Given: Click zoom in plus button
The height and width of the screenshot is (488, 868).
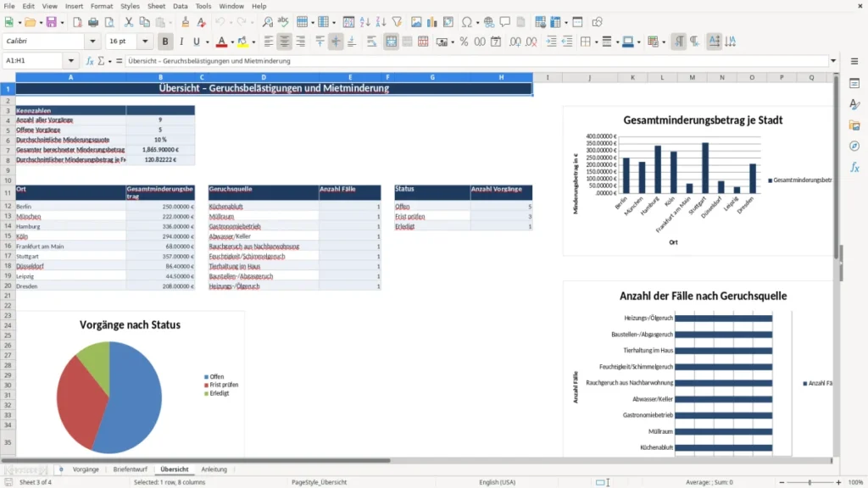Looking at the screenshot, I should [x=838, y=482].
